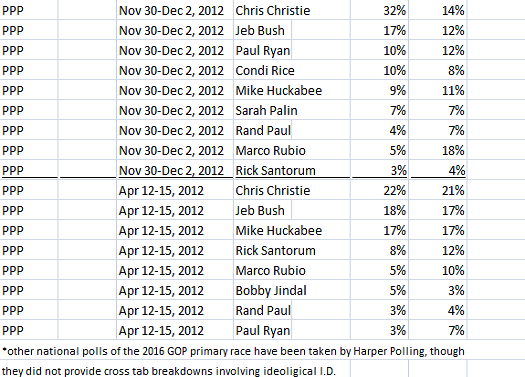Click the PPP cell in the Paul Ryan April row
Image resolution: width=525 pixels, height=377 pixels.
pyautogui.click(x=29, y=331)
